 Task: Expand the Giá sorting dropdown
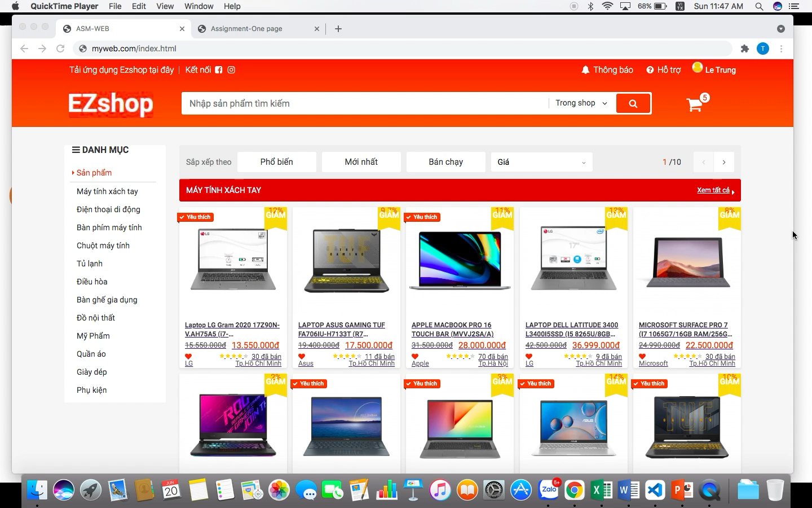(541, 162)
